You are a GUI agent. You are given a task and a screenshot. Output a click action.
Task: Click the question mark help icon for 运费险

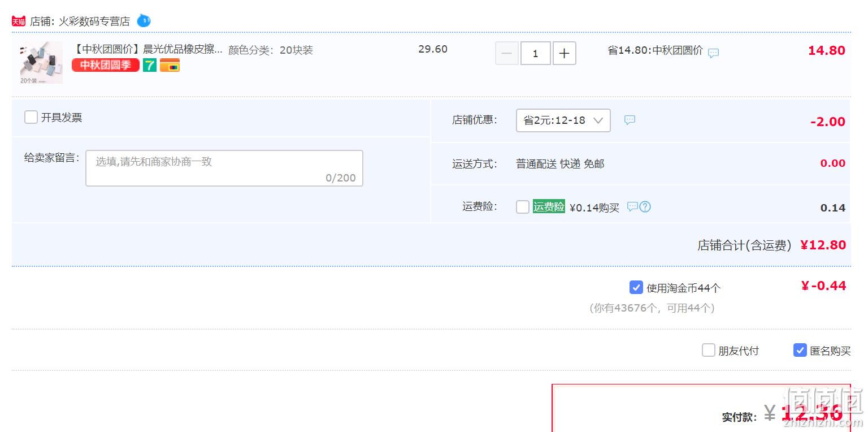tap(645, 206)
